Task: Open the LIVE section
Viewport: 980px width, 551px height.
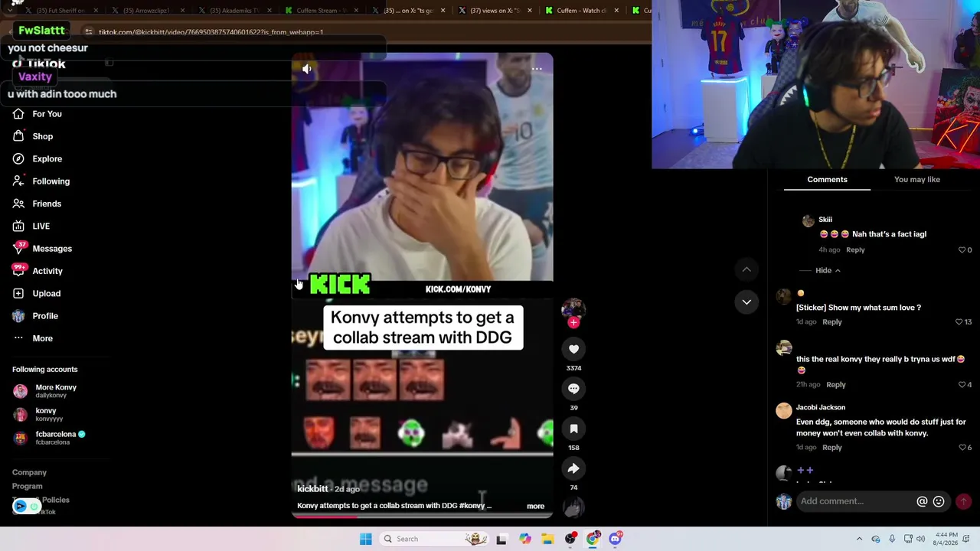Action: pos(31,227)
